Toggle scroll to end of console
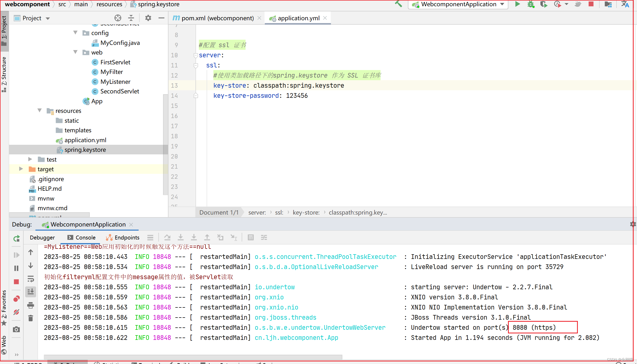This screenshot has width=637, height=364. click(x=31, y=292)
